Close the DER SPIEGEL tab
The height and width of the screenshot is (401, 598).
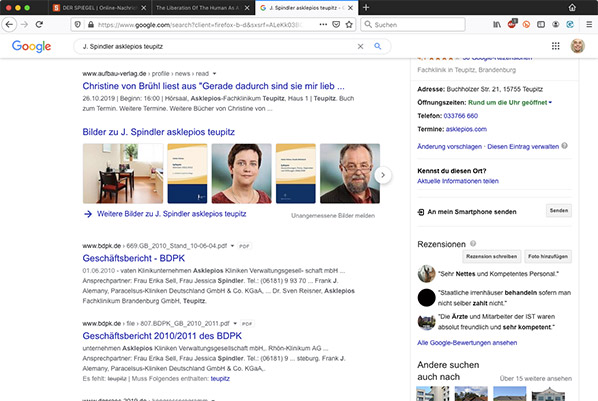(143, 8)
